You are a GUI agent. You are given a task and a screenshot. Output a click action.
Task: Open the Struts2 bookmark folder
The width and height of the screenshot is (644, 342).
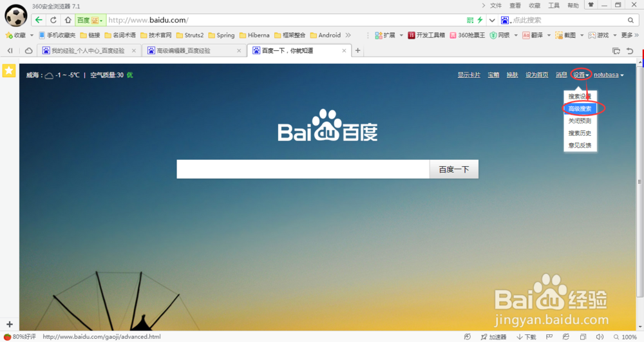190,35
